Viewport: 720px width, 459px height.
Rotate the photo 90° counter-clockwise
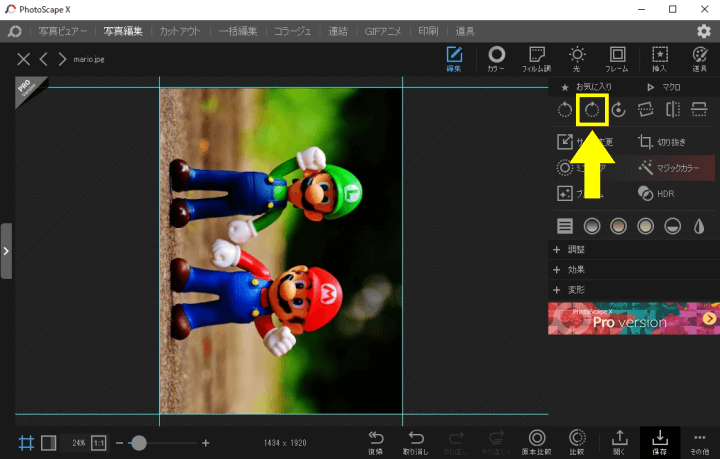pos(565,110)
